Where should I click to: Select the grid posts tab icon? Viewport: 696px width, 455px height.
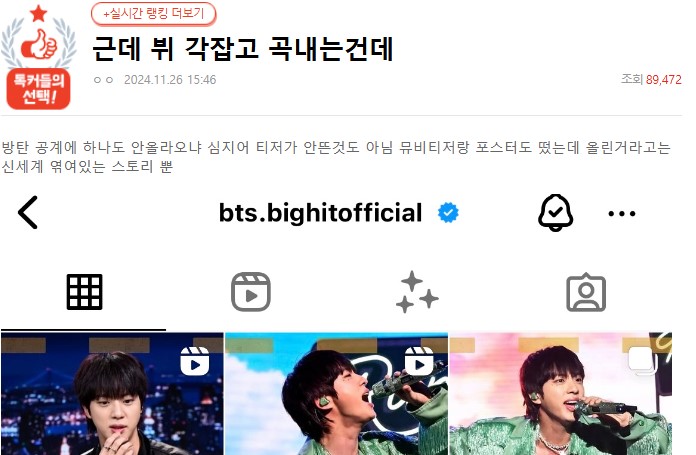(84, 292)
